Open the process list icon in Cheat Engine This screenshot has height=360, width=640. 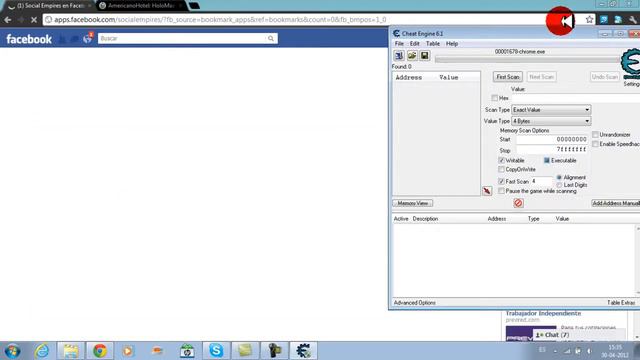399,56
